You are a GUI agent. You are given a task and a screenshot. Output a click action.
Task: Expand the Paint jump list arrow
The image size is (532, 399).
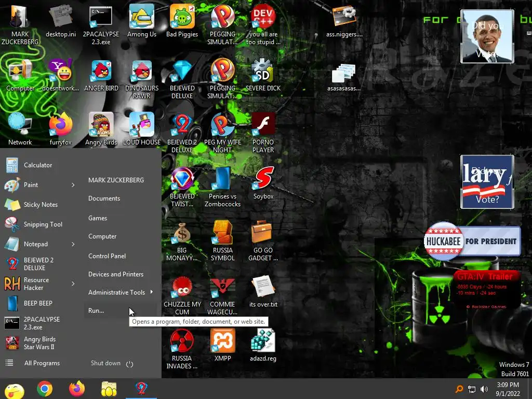pyautogui.click(x=73, y=185)
